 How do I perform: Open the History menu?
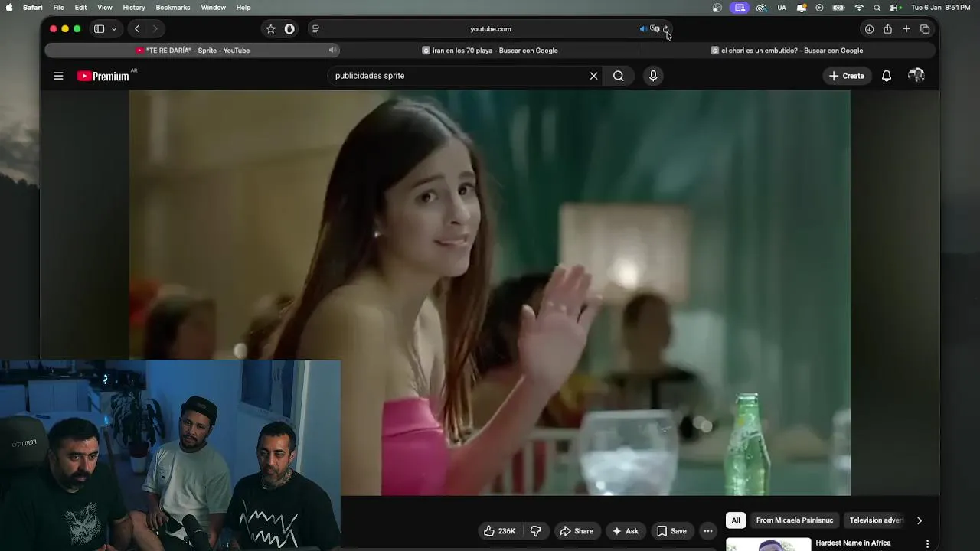click(134, 8)
